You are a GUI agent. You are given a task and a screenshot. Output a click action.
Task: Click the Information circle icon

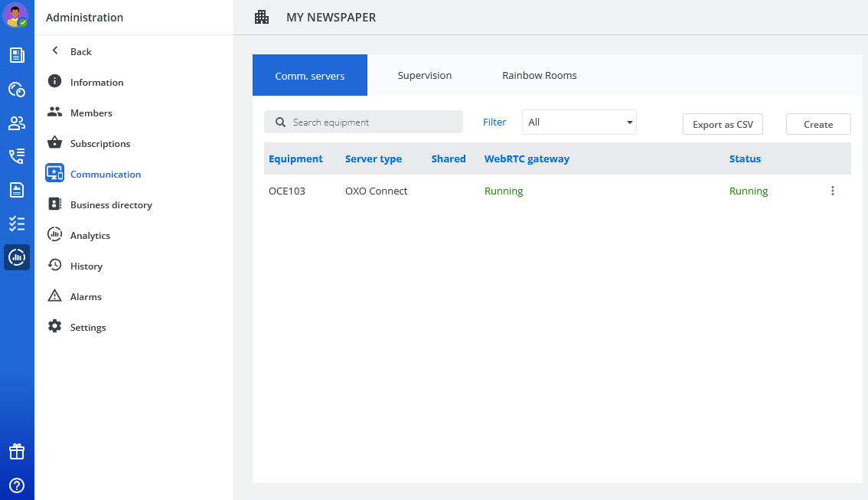pos(55,81)
